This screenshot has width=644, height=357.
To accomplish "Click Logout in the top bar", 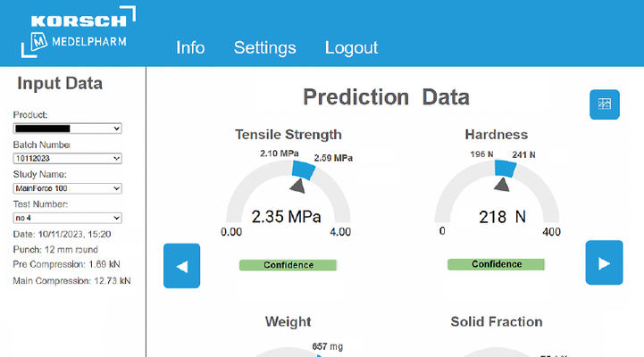I will pos(351,48).
